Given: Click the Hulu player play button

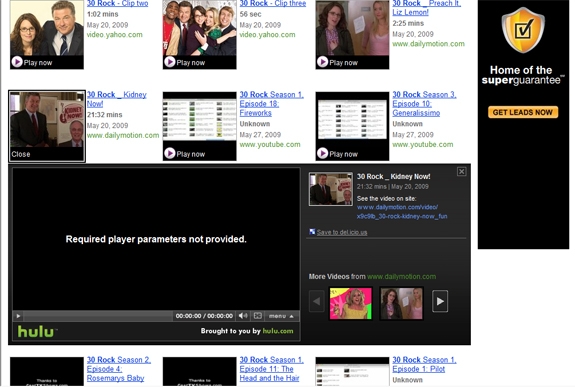Looking at the screenshot, I should (x=18, y=316).
